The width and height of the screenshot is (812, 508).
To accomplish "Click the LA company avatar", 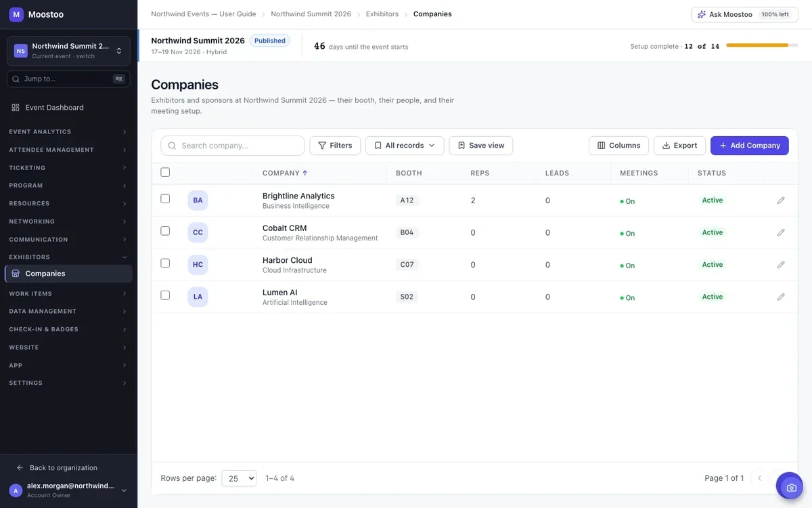I will tap(198, 297).
